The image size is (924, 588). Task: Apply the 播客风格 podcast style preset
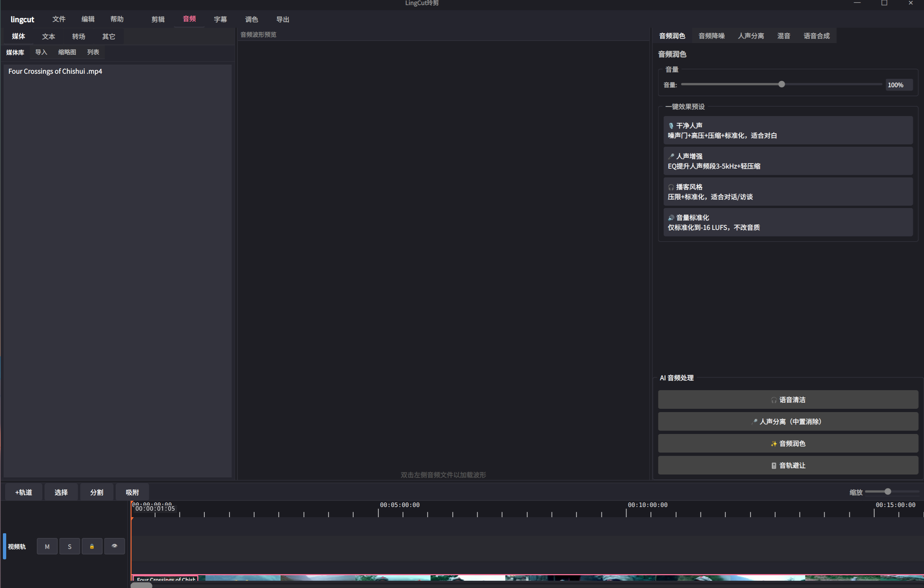[x=788, y=192]
